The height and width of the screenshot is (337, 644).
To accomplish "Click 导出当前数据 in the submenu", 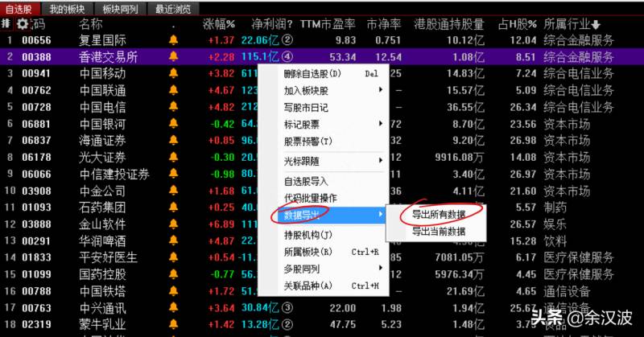I will click(439, 232).
